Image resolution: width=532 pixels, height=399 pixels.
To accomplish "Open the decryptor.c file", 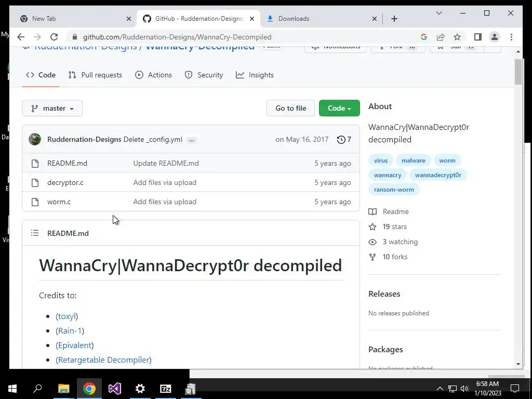I will [x=65, y=182].
